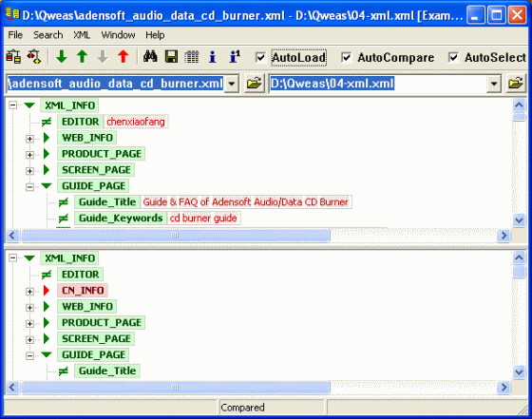Click bottom pane vertical scroll down arrow
This screenshot has height=419, width=532.
[x=519, y=372]
